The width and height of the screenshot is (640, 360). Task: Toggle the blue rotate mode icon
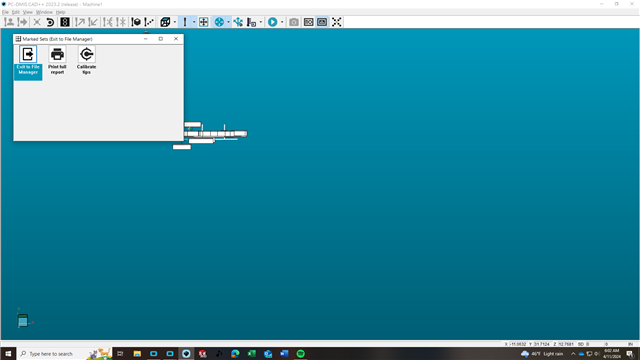click(219, 22)
